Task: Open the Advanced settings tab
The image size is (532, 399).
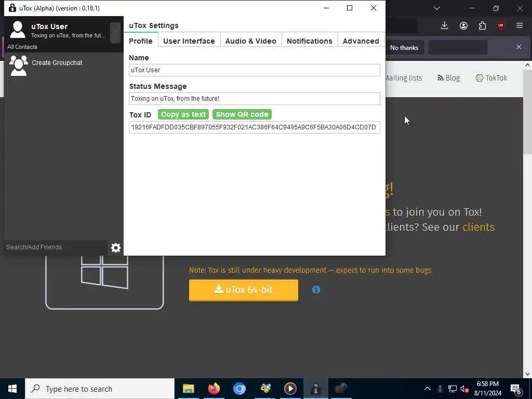Action: (x=361, y=41)
